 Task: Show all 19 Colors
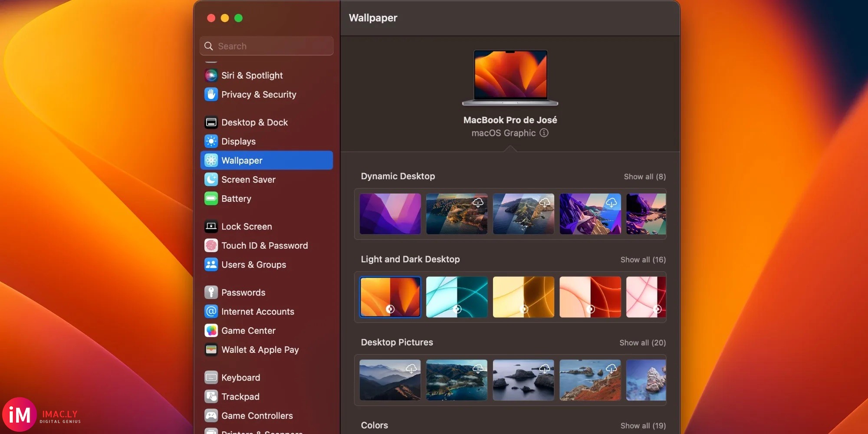point(643,426)
